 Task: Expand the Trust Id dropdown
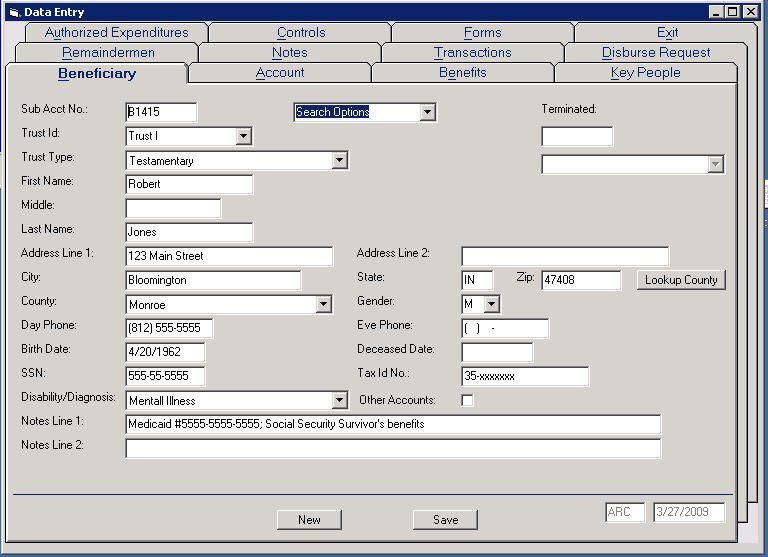point(243,137)
